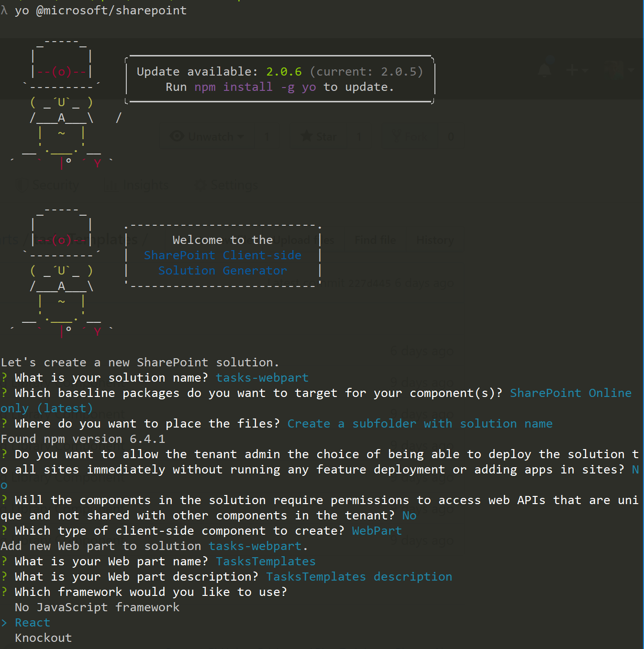Image resolution: width=644 pixels, height=649 pixels.
Task: Click the Fork count in background GitHub page
Action: click(x=451, y=137)
